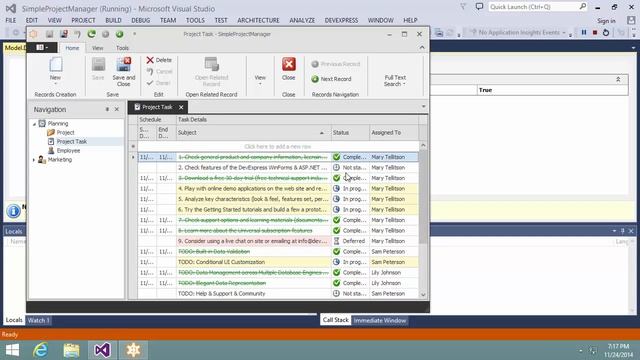Open the ARCHITECTURE menu

[x=258, y=20]
